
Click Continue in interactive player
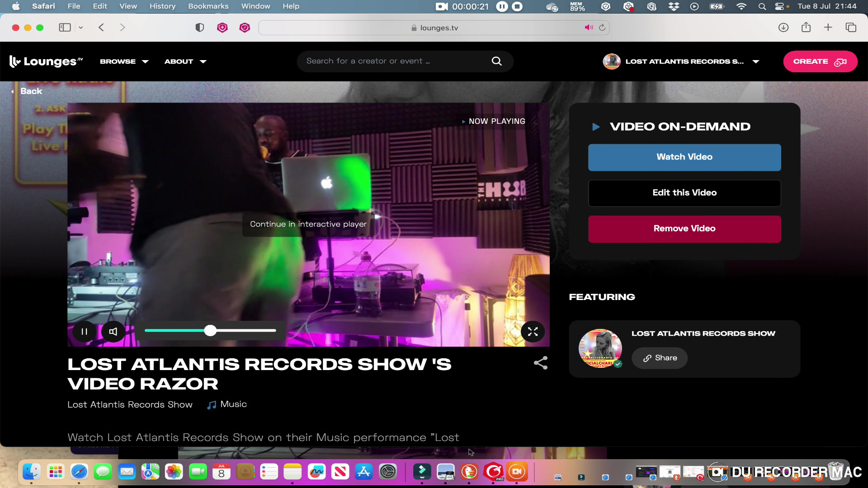point(308,224)
